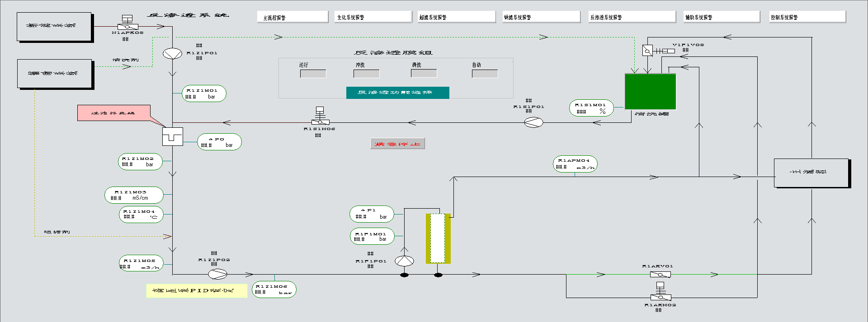
Task: Click the green cleaning tank level block
Action: [650, 92]
